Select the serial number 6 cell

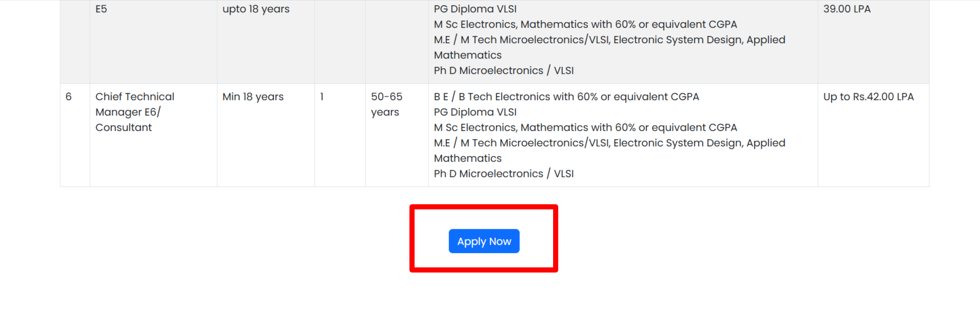pos(69,96)
